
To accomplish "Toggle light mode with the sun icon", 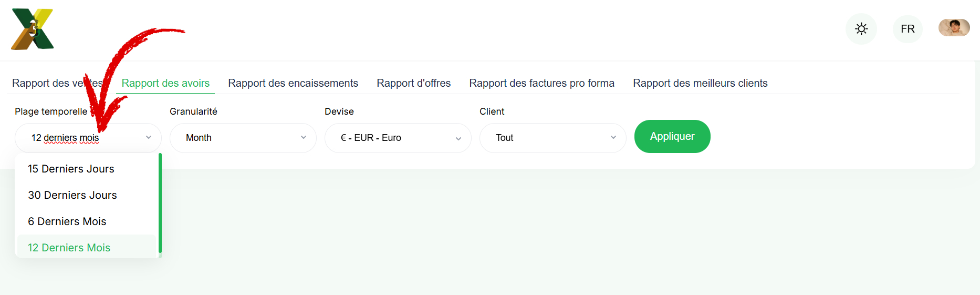I will [861, 29].
